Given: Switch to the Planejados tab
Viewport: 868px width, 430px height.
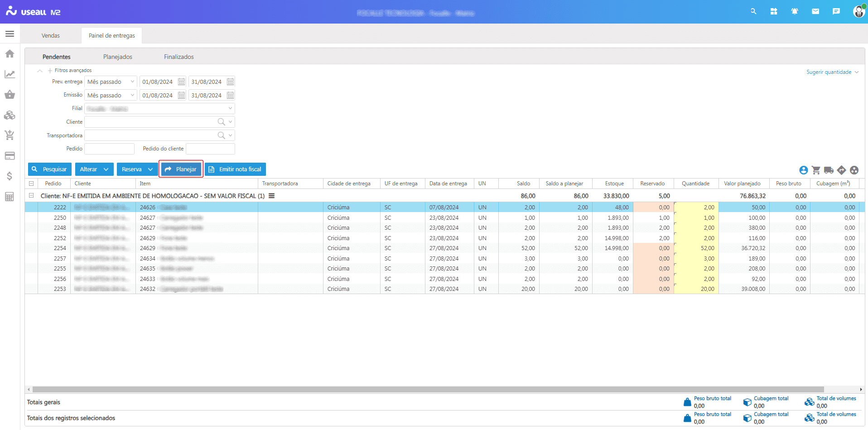Looking at the screenshot, I should [118, 57].
